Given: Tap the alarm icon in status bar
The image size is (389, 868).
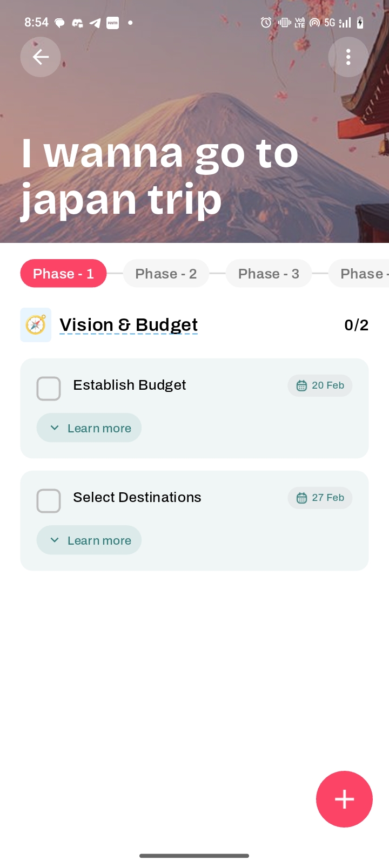Looking at the screenshot, I should (266, 23).
